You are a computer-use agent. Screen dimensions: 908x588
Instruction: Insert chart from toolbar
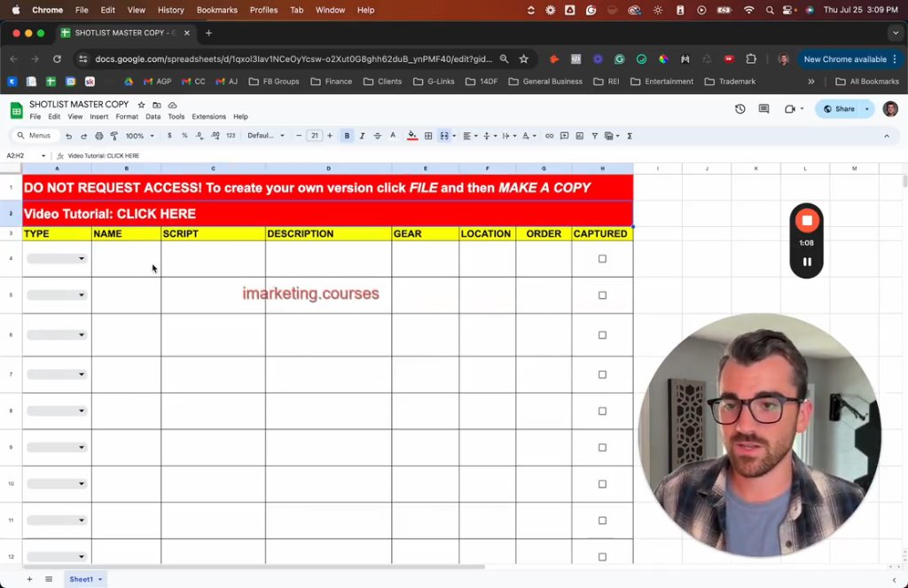coord(580,136)
